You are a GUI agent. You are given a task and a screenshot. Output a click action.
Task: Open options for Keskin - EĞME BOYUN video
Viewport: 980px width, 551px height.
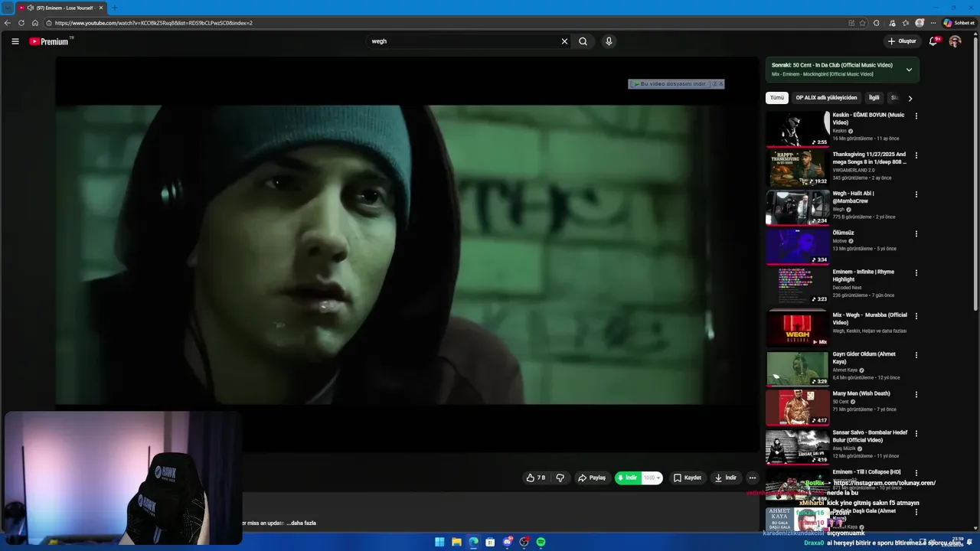click(916, 116)
